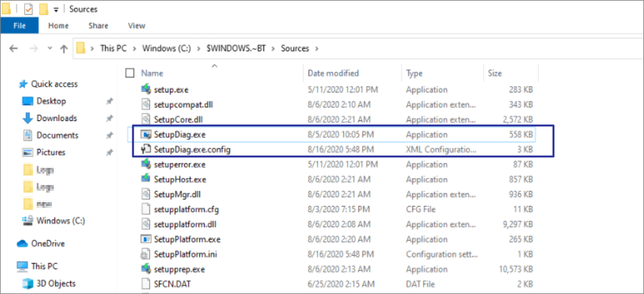The height and width of the screenshot is (294, 644).
Task: Select the setupprep.exe file name
Action: coord(179,269)
